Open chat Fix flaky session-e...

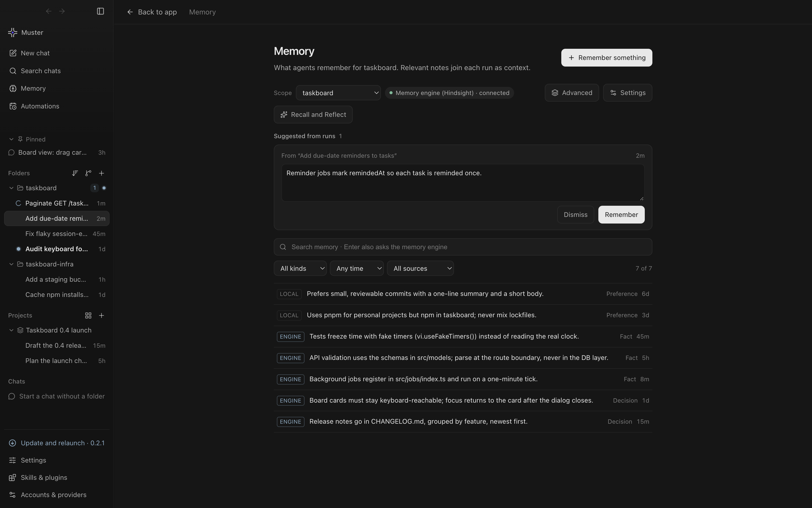tap(57, 234)
